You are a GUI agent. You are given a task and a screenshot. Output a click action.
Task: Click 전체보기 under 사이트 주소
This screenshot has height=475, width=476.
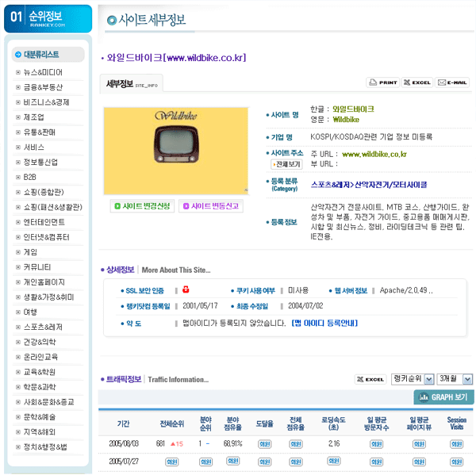[286, 164]
